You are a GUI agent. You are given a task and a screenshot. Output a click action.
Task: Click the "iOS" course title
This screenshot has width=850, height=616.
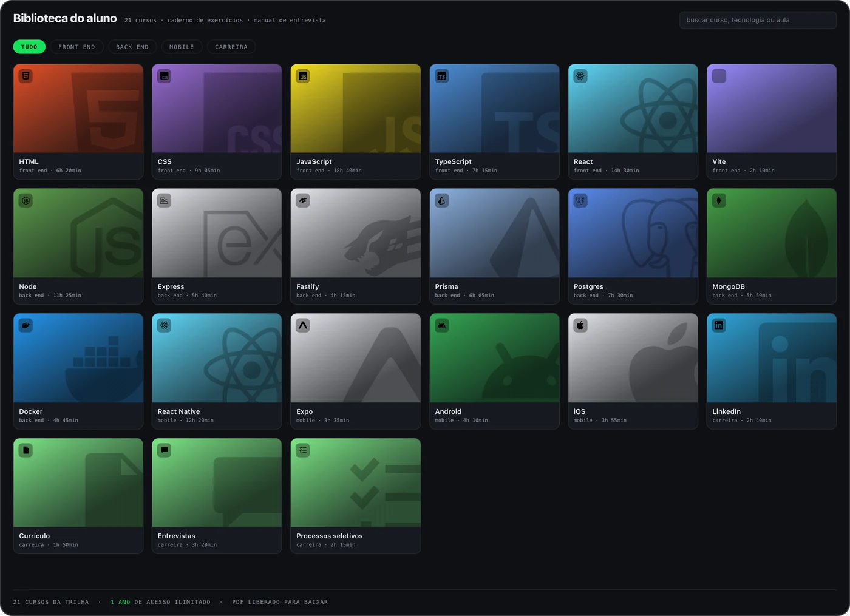[579, 412]
